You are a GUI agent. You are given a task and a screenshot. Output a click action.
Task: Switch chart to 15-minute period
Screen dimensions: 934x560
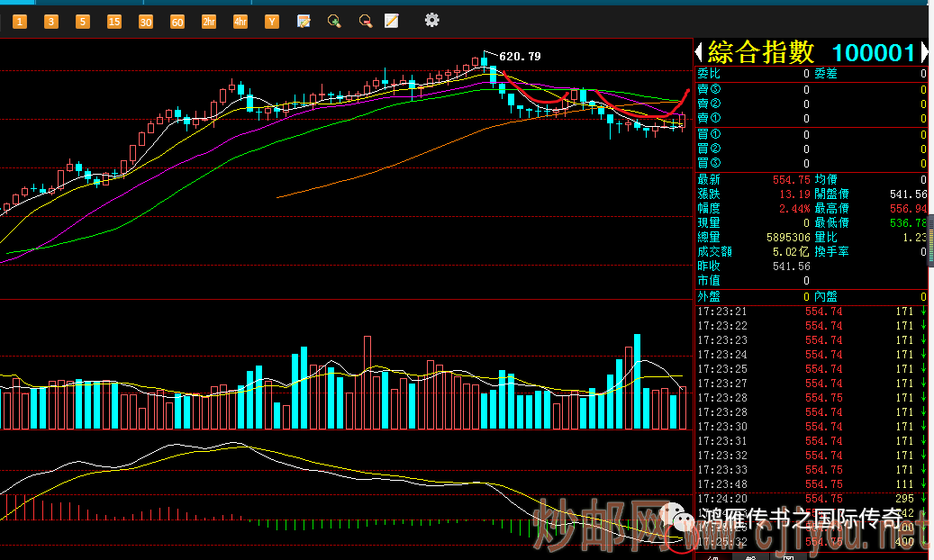pos(114,21)
